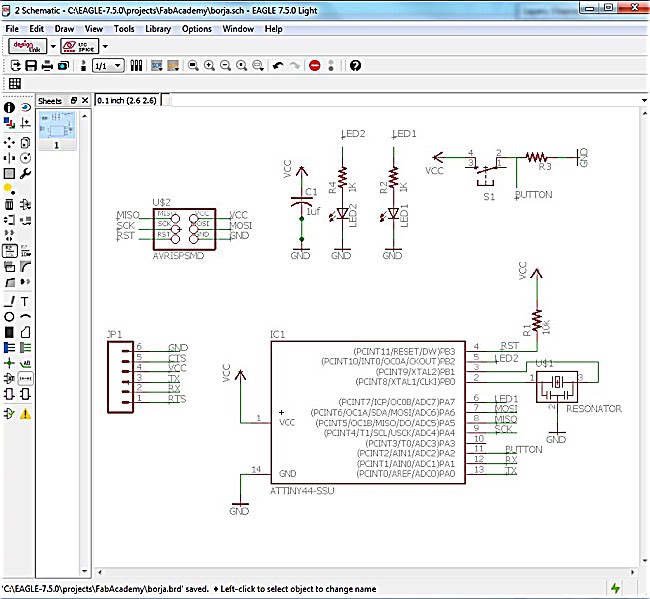Open the Options menu
This screenshot has width=650, height=599.
pyautogui.click(x=196, y=29)
